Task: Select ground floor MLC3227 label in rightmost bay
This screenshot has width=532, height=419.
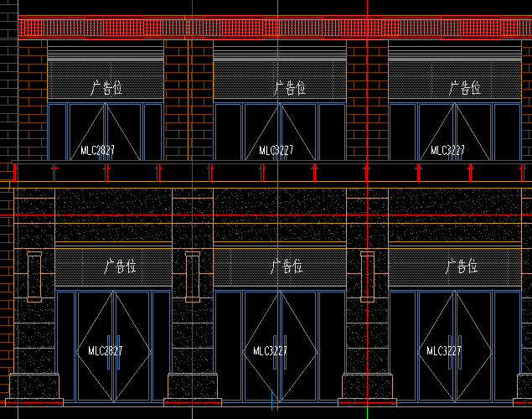Action: pos(444,351)
